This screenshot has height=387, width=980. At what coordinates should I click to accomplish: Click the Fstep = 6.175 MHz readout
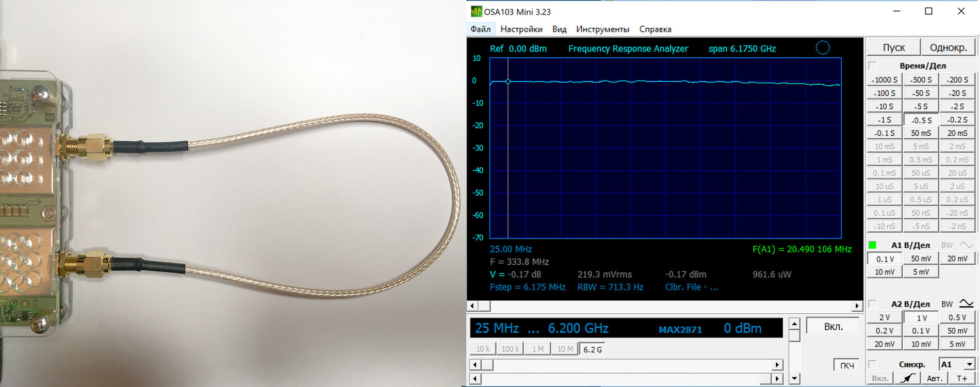point(528,287)
